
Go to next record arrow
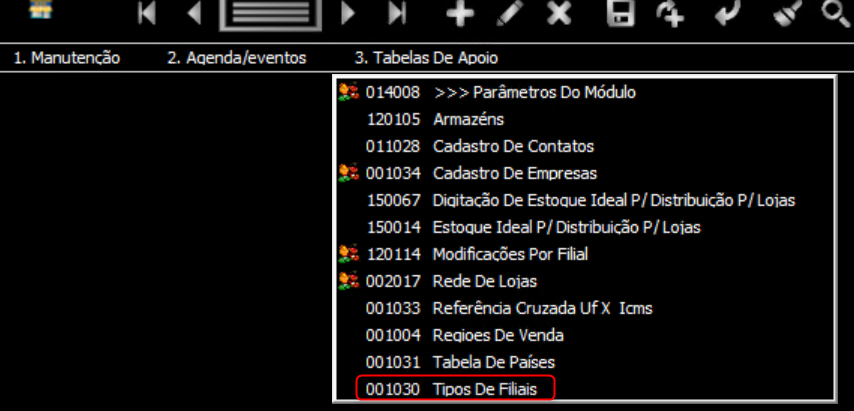[347, 13]
